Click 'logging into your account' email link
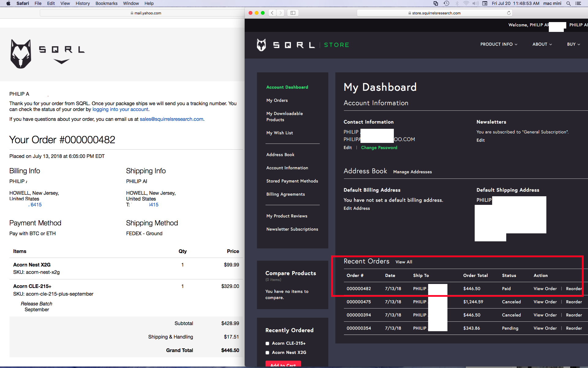Screen dimensions: 588x368 [120, 109]
